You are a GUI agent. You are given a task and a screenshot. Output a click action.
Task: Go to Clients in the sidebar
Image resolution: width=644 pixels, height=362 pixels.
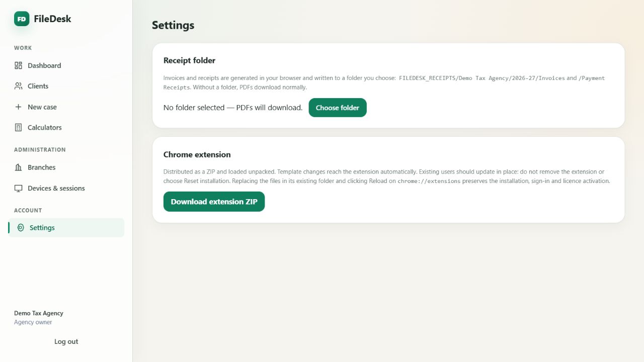tap(66, 86)
